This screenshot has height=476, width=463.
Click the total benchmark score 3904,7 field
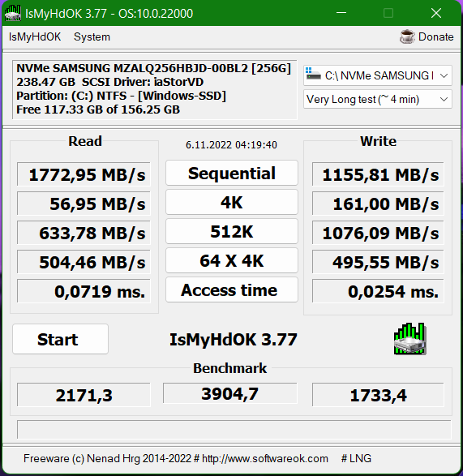(x=229, y=393)
